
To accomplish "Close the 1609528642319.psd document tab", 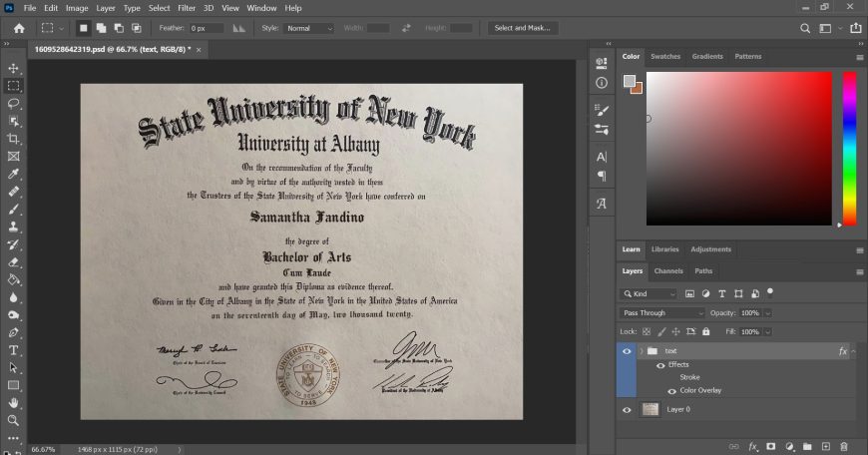I will pyautogui.click(x=199, y=50).
